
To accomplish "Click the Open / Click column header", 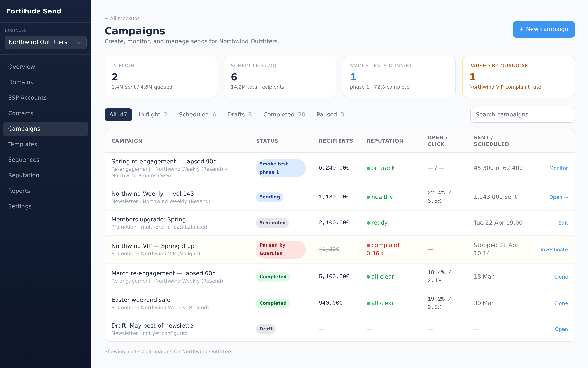I will pyautogui.click(x=437, y=141).
